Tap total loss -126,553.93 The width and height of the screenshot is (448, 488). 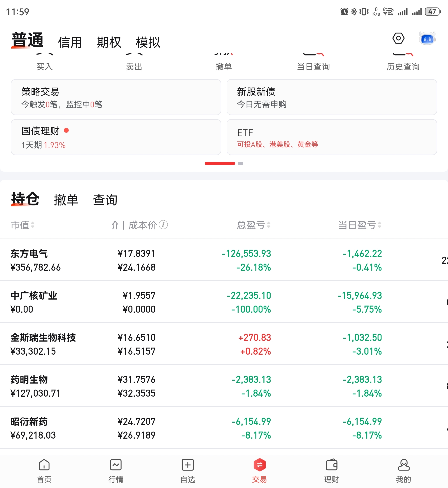click(x=246, y=254)
